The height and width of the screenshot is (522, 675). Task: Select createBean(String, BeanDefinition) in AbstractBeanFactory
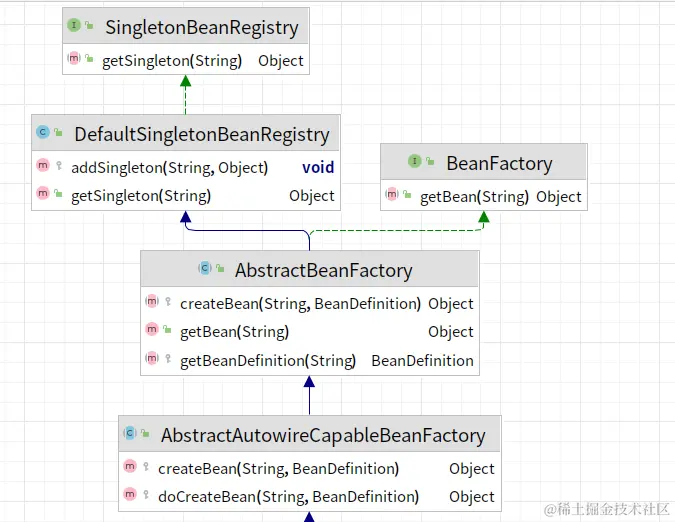300,304
